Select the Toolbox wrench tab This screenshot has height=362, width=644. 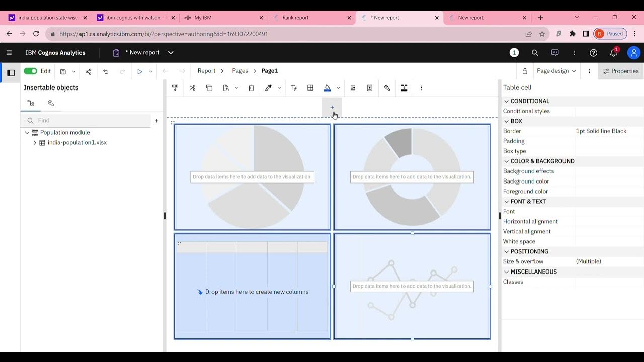point(51,103)
